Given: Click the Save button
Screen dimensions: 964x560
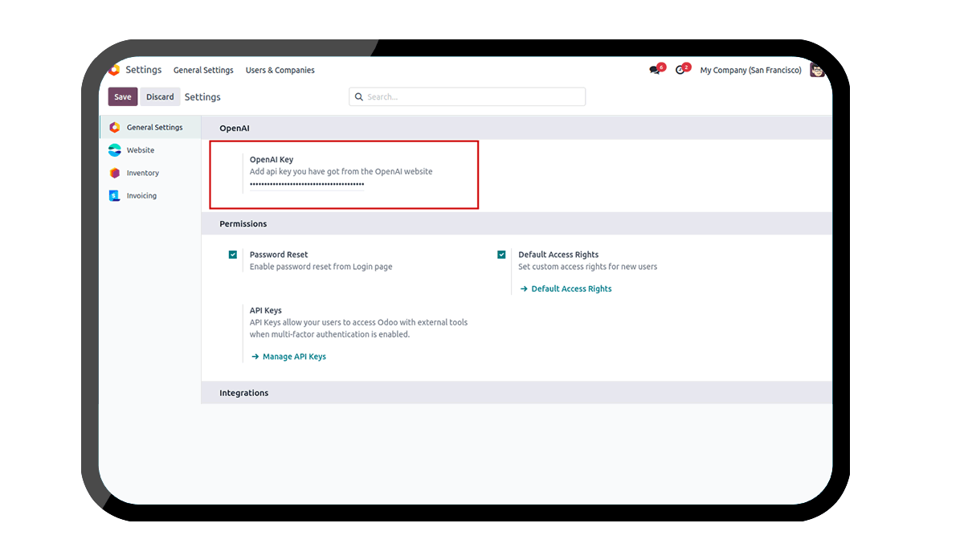Looking at the screenshot, I should pyautogui.click(x=123, y=96).
